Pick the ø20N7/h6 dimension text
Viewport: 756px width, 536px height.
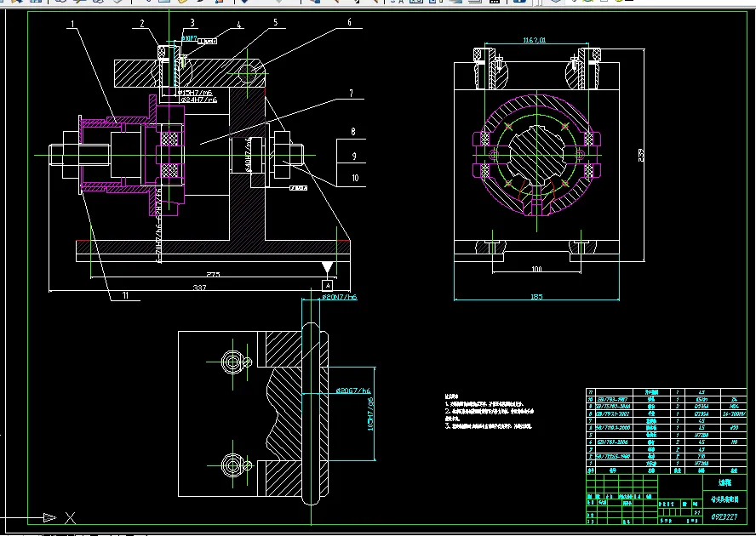pos(340,298)
